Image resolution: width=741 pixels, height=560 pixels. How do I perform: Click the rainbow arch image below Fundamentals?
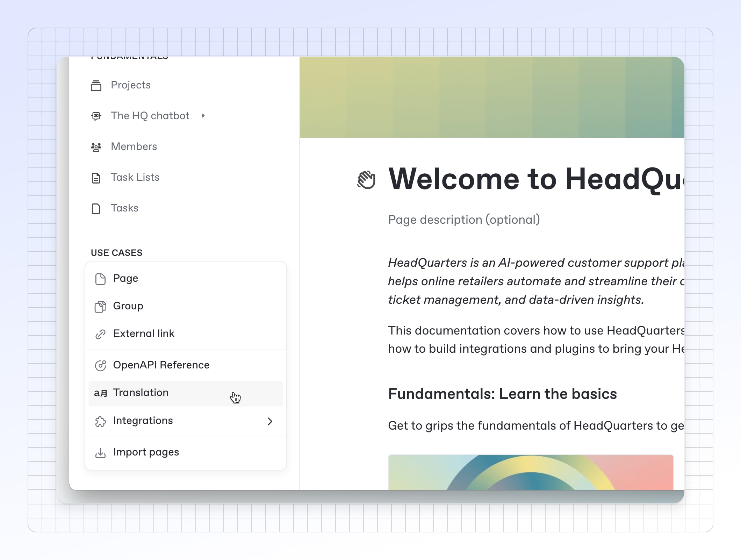point(531,472)
